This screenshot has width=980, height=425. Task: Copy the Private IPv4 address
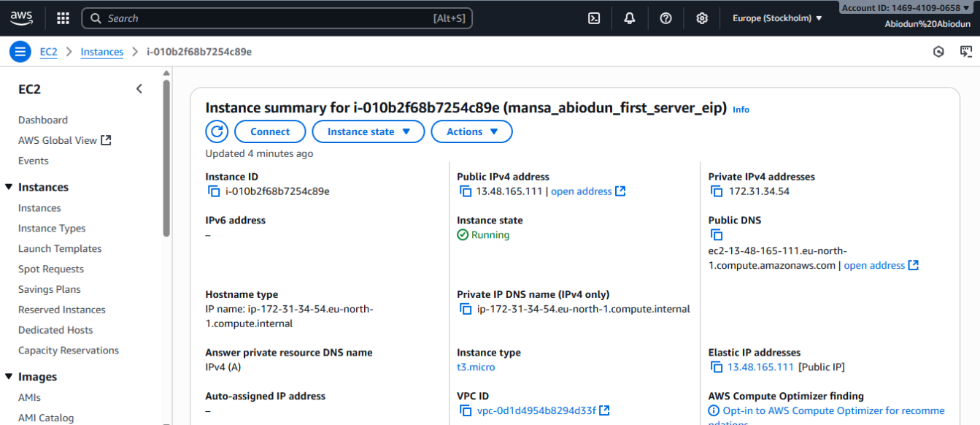pos(717,191)
